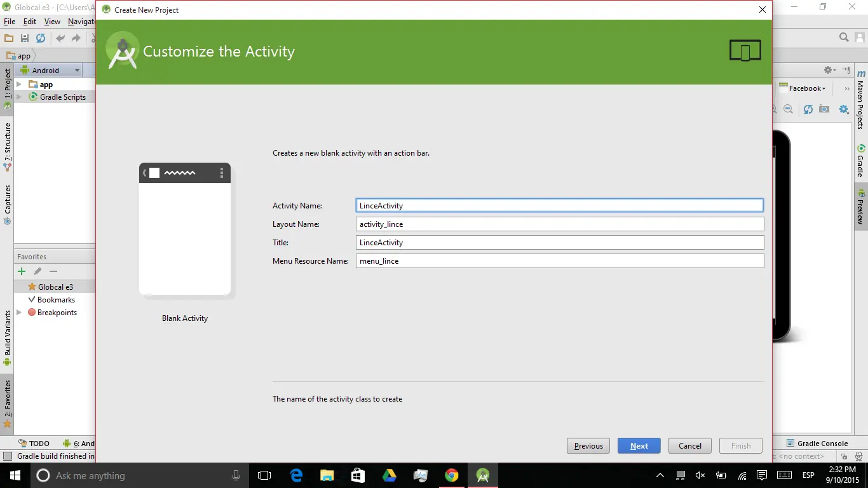868x488 pixels.
Task: Click the user profile icon at top right
Action: pyautogui.click(x=860, y=37)
